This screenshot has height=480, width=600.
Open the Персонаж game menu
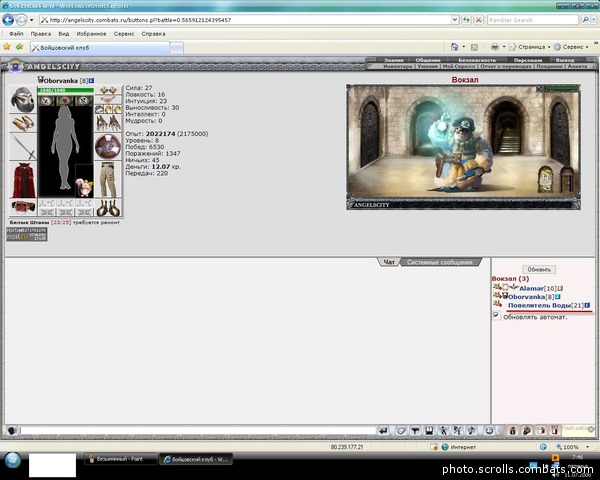click(x=528, y=60)
